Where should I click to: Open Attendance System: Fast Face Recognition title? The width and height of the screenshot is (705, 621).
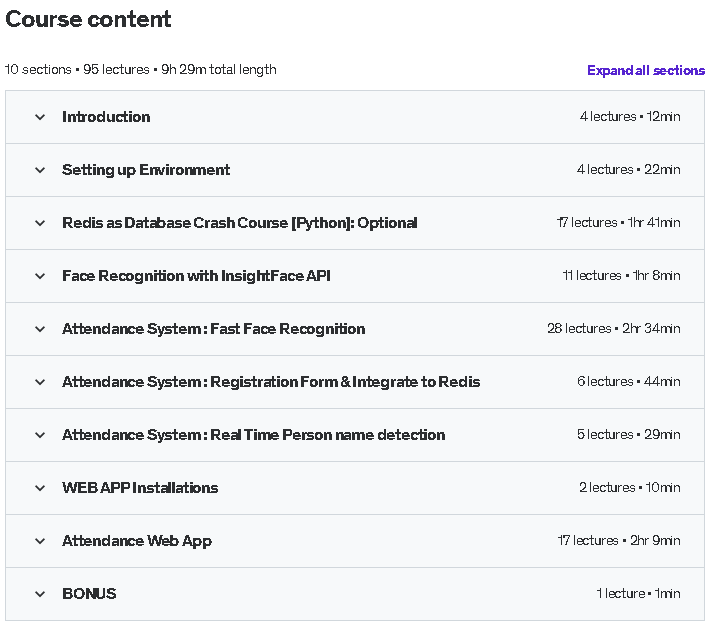click(x=214, y=329)
